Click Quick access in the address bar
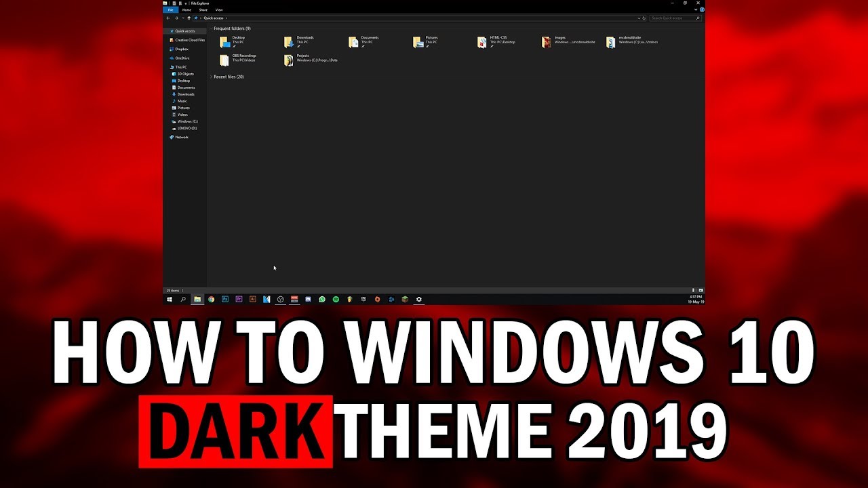The height and width of the screenshot is (488, 868). click(x=214, y=18)
